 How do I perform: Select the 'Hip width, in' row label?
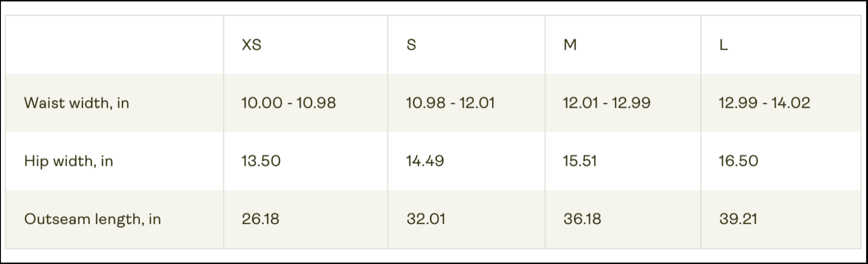click(68, 161)
